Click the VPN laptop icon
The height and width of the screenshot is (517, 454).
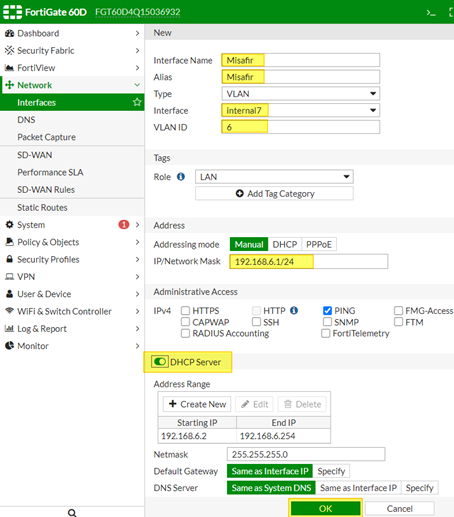point(9,277)
